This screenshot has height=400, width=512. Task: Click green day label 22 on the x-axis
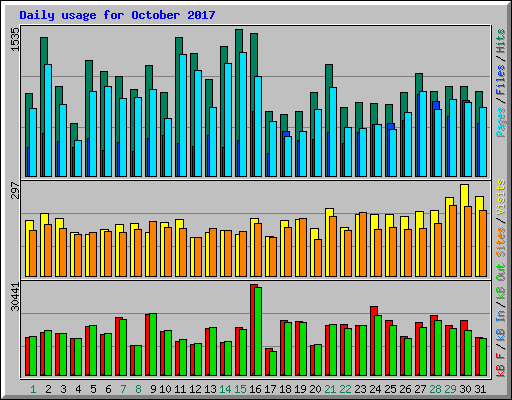click(345, 389)
